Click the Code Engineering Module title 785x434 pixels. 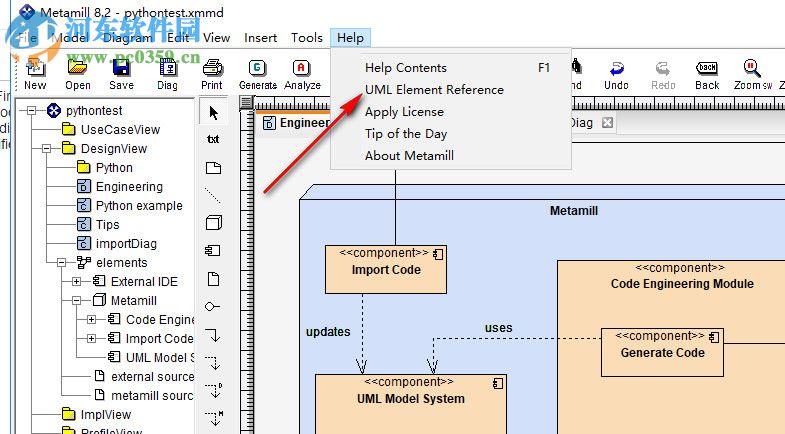[682, 284]
